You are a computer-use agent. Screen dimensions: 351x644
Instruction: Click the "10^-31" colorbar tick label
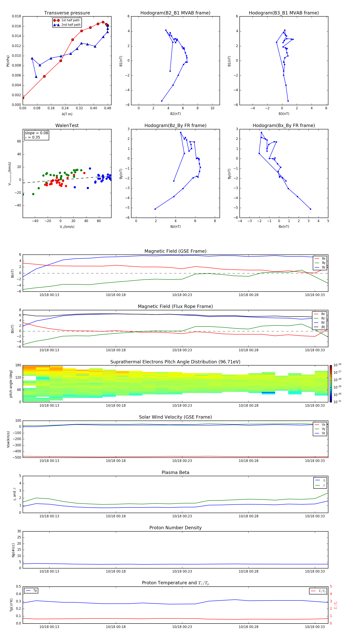(337, 402)
